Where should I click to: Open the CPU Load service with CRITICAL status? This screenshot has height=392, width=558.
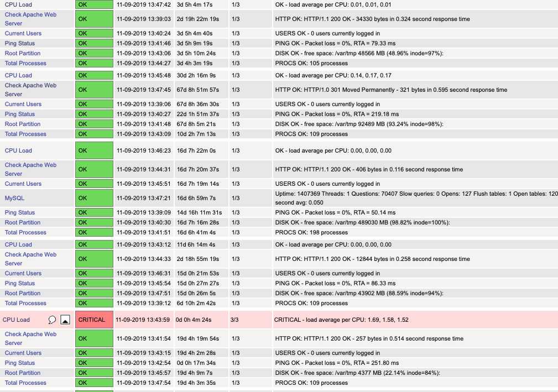(x=17, y=320)
